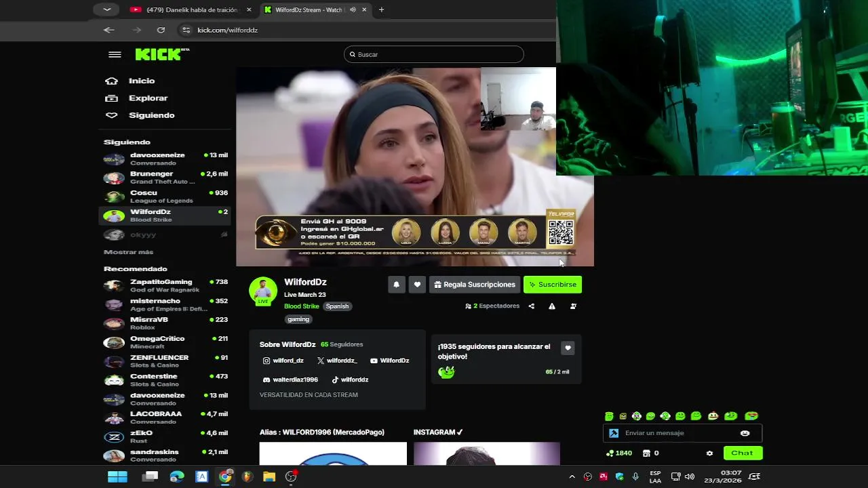Follow WilfordDz with the heart button
The height and width of the screenshot is (488, 868).
click(x=418, y=285)
